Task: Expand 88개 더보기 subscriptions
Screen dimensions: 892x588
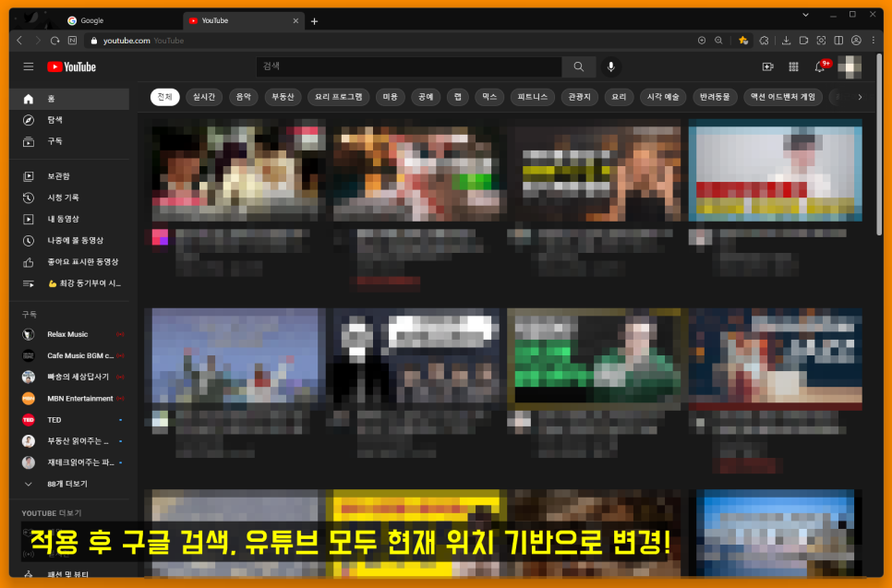Action: click(69, 484)
